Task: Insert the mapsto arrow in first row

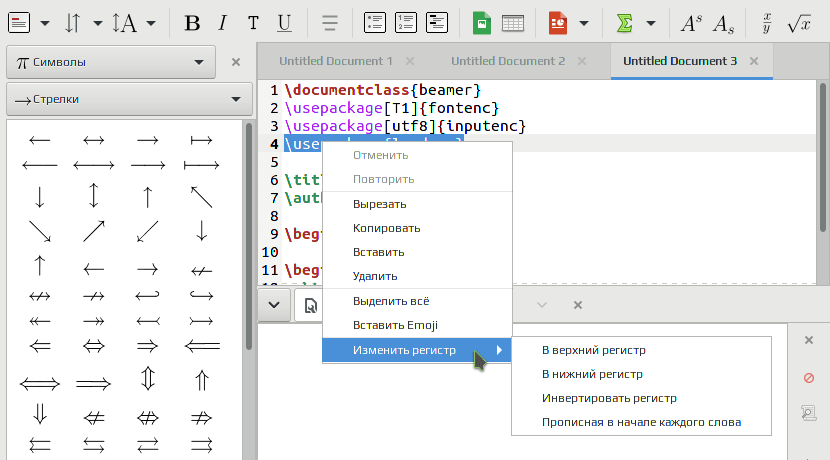Action: point(201,140)
